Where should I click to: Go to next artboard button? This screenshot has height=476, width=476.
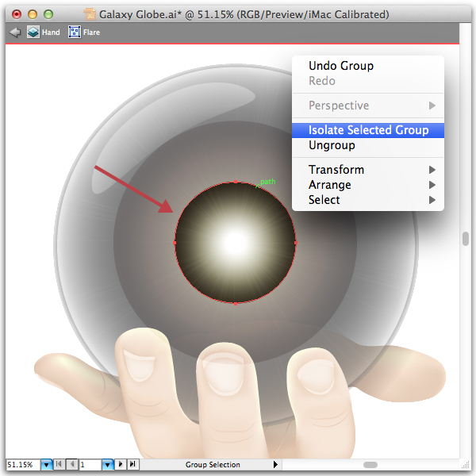[121, 464]
